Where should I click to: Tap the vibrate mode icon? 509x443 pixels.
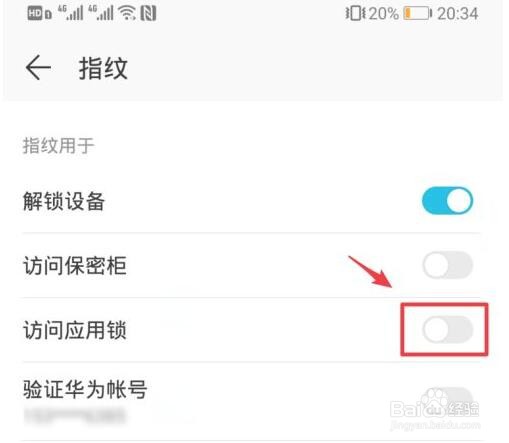pyautogui.click(x=355, y=14)
